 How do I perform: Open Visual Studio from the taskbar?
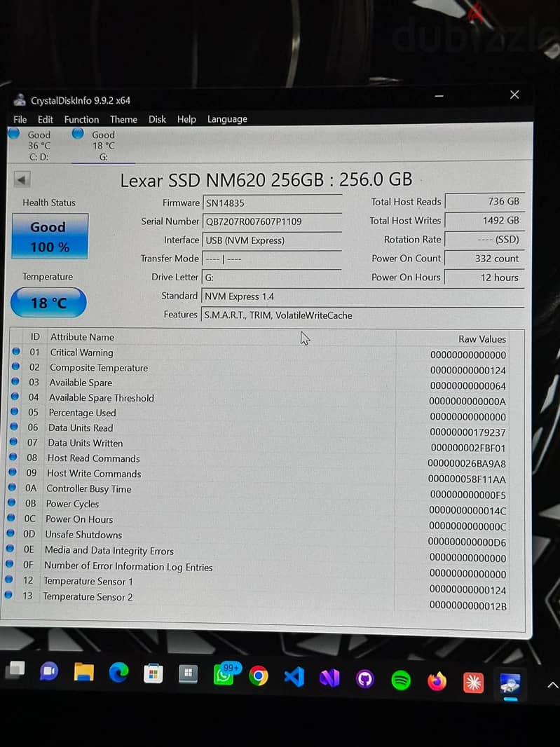click(329, 678)
